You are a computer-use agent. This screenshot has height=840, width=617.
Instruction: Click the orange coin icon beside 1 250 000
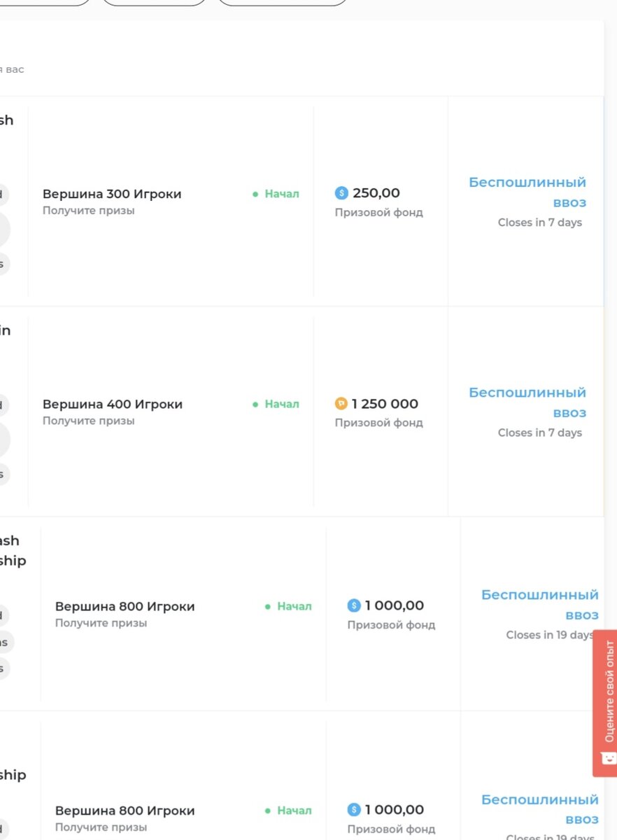[341, 404]
